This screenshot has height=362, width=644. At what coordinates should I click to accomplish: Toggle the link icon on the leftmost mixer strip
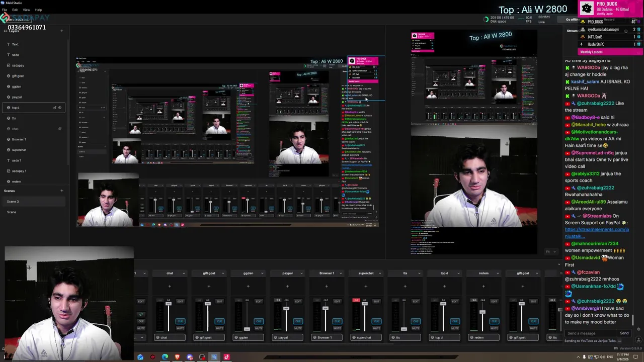(x=141, y=314)
